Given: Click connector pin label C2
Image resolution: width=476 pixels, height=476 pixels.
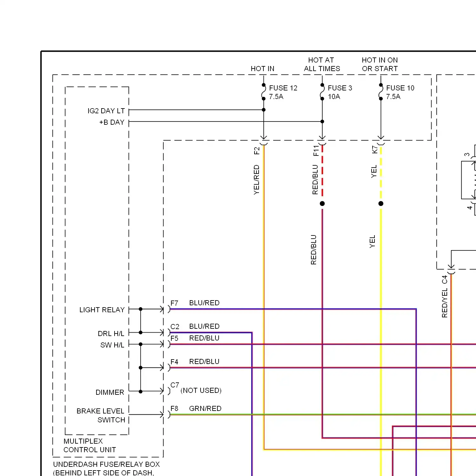Looking at the screenshot, I should 175,327.
